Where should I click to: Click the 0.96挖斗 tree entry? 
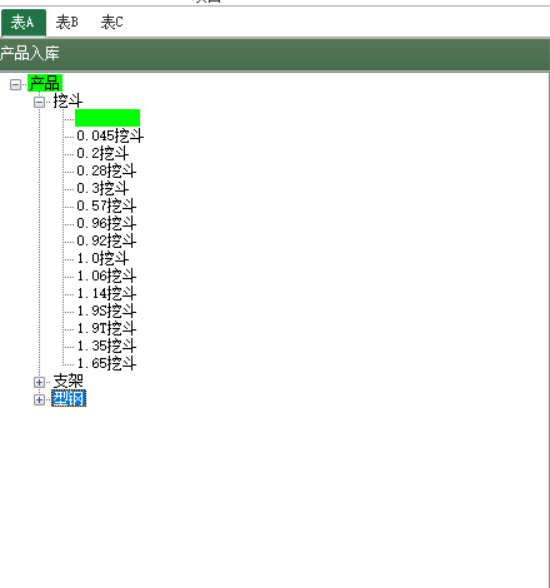(106, 224)
